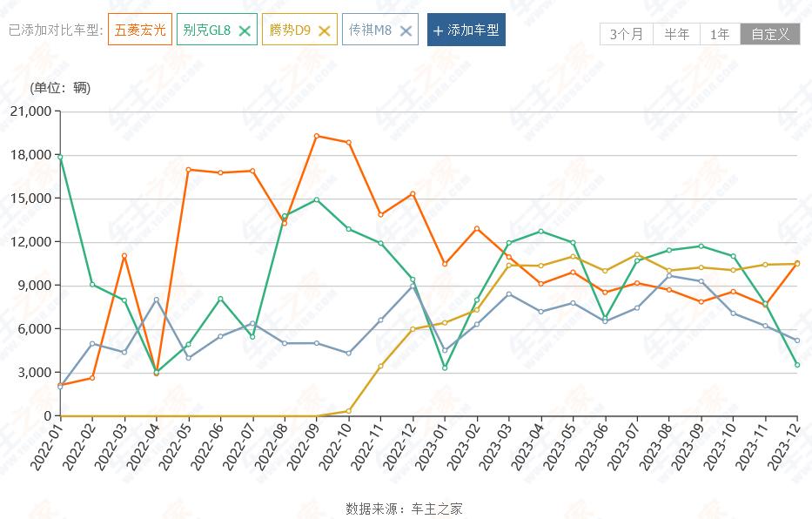This screenshot has width=812, height=519.
Task: Remove 腾势D9 using its X icon
Action: point(325,30)
